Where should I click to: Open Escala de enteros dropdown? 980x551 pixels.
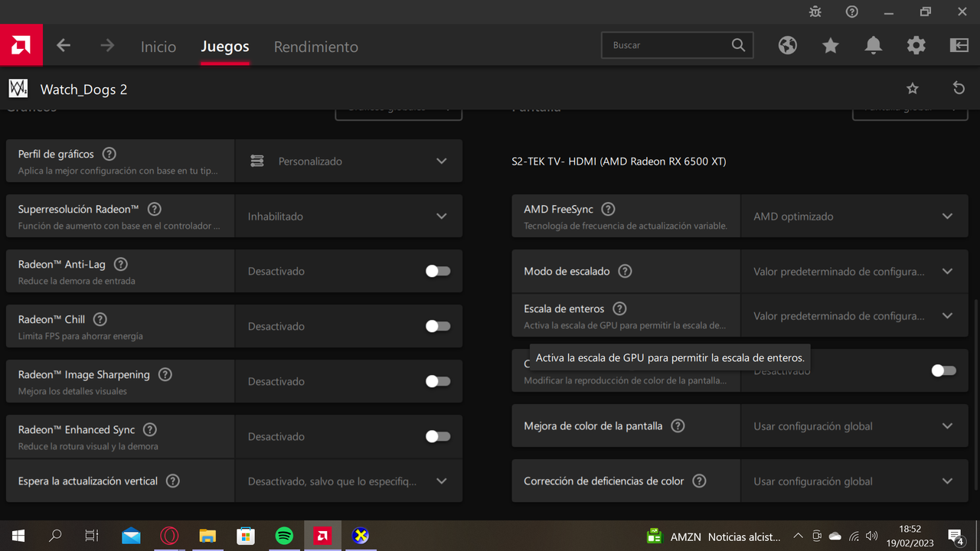click(x=854, y=315)
